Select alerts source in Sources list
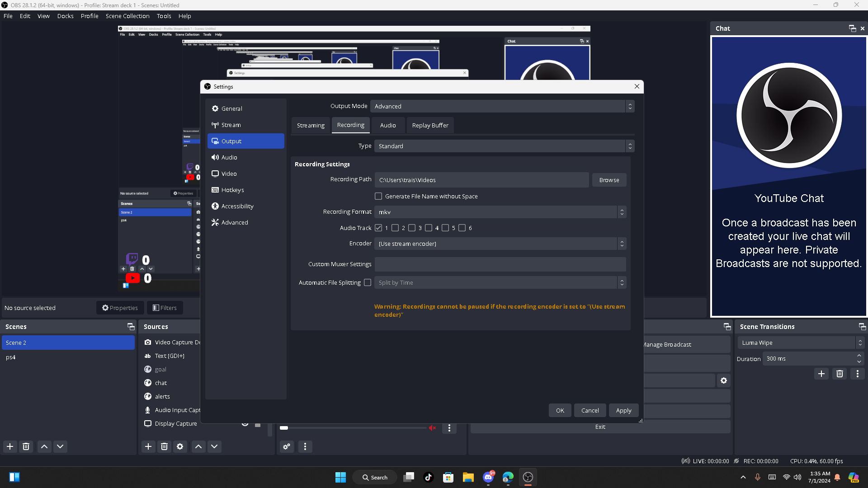 [162, 396]
